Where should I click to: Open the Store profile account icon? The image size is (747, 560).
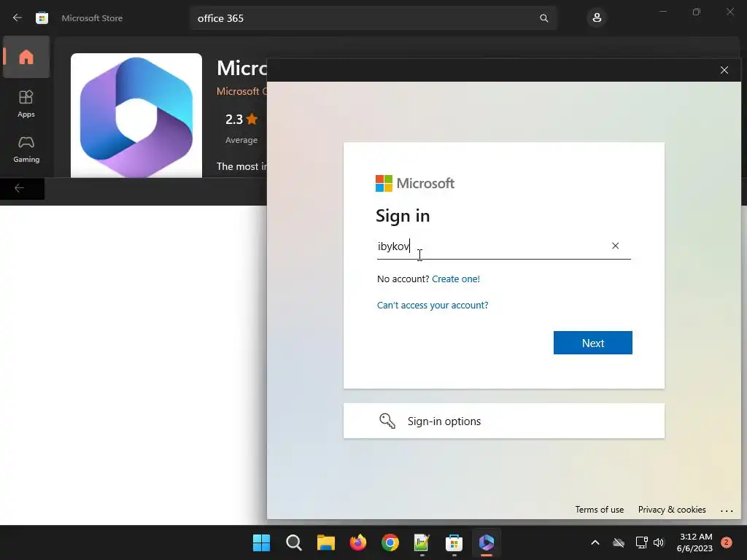597,18
